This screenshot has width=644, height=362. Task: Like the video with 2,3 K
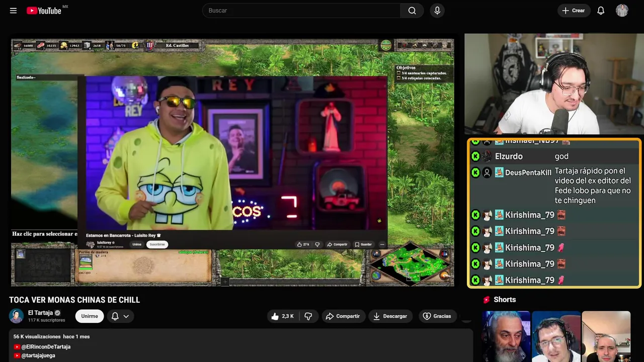pos(282,316)
